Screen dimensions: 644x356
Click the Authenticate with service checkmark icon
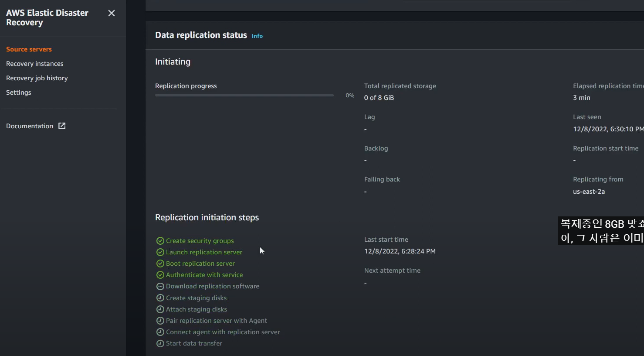pos(160,275)
